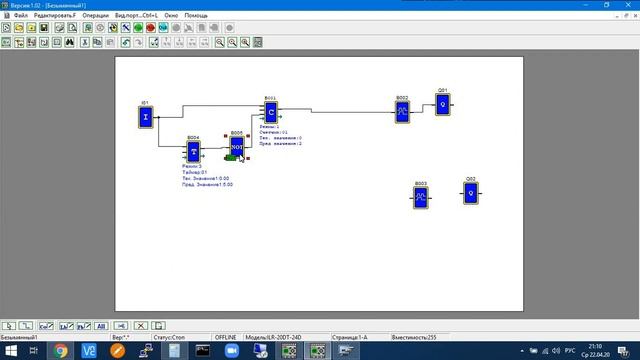This screenshot has height=360, width=640.
Task: Click the last icon of second toolbar
Action: (x=258, y=42)
